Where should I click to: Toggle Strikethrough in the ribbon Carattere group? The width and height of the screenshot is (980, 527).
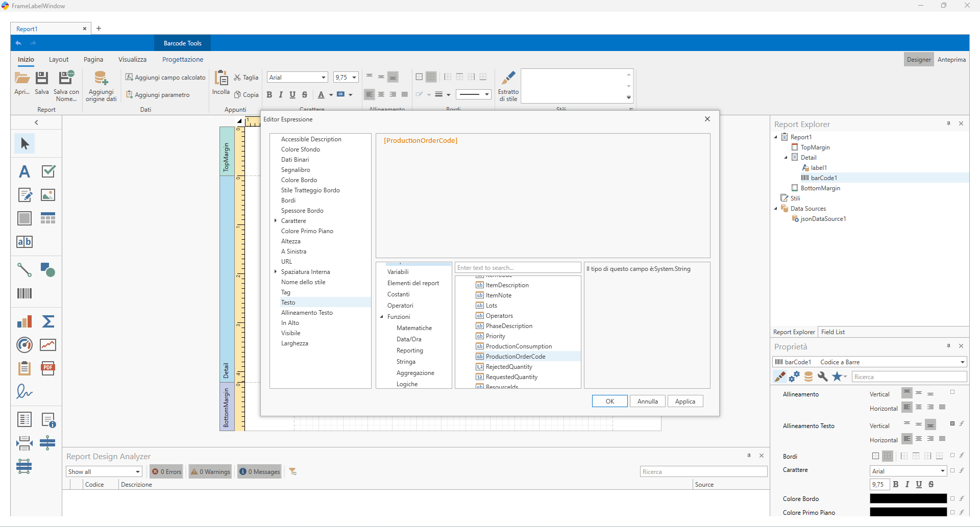(305, 94)
